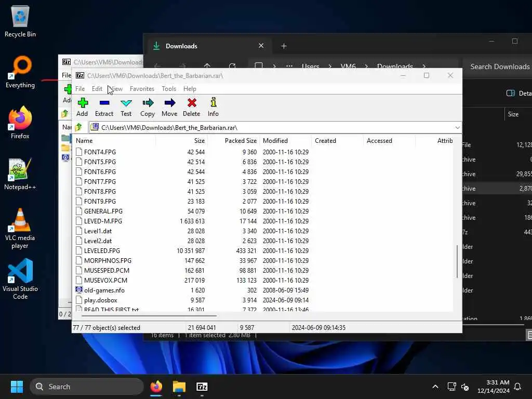
Task: Expand the 7-Zip address path dropdown
Action: pyautogui.click(x=457, y=128)
